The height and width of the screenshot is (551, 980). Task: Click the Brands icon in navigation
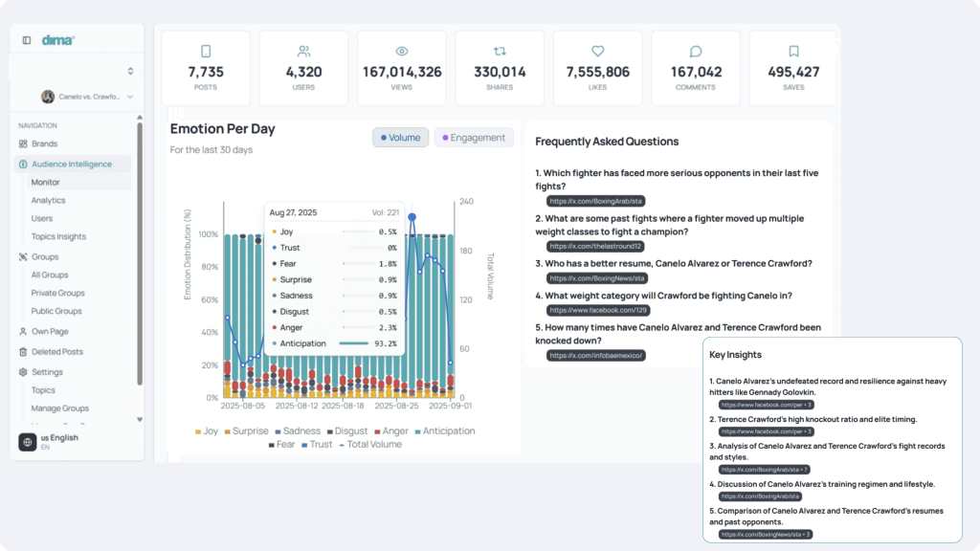(x=23, y=143)
